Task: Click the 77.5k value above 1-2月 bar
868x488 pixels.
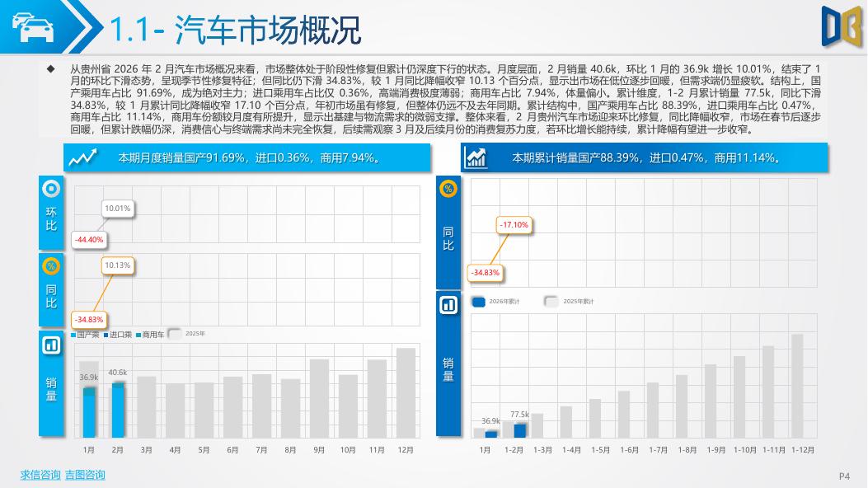Action: [520, 414]
